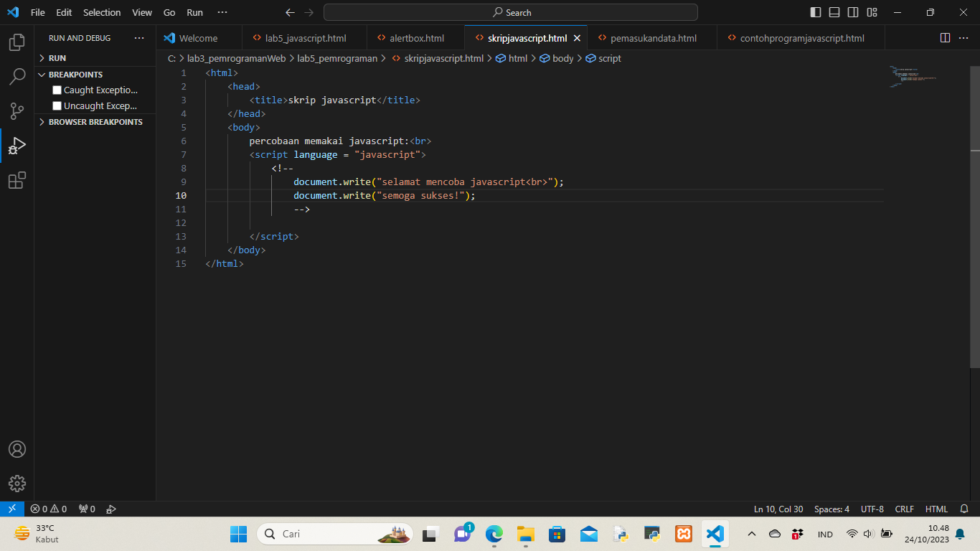Open the Extensions view
980x551 pixels.
(x=16, y=180)
